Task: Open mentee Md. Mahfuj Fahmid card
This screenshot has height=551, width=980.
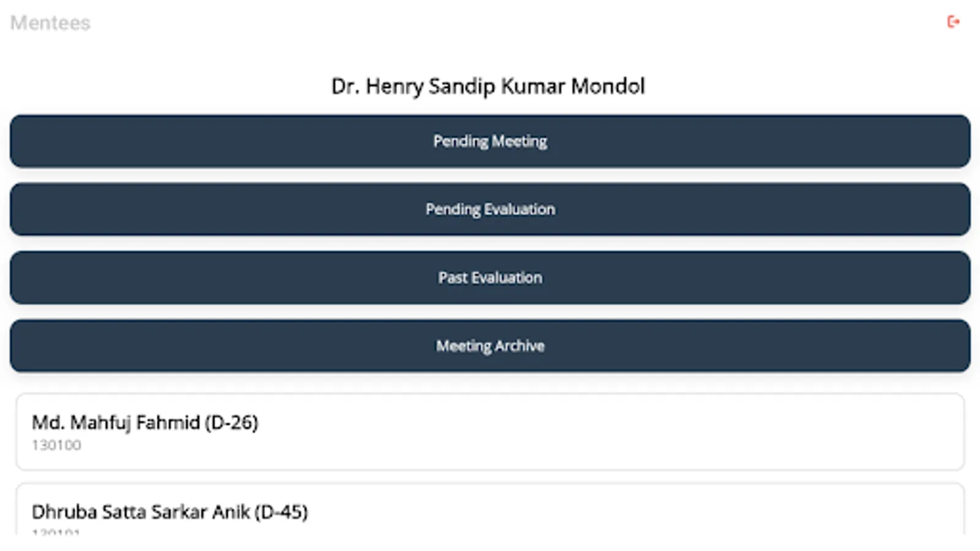Action: click(x=490, y=432)
